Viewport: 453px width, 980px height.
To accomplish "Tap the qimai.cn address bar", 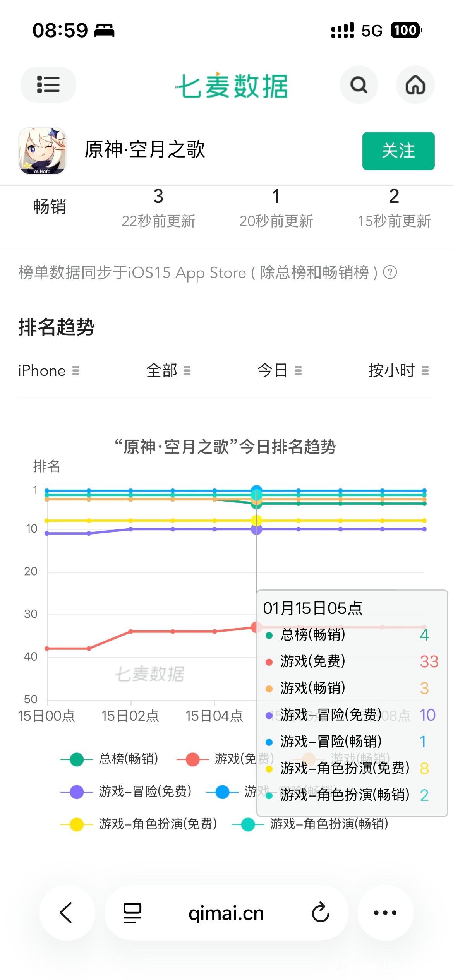I will [x=226, y=913].
